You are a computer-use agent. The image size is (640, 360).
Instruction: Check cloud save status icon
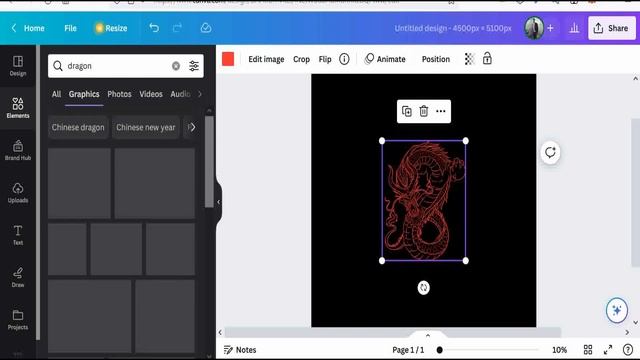[206, 28]
